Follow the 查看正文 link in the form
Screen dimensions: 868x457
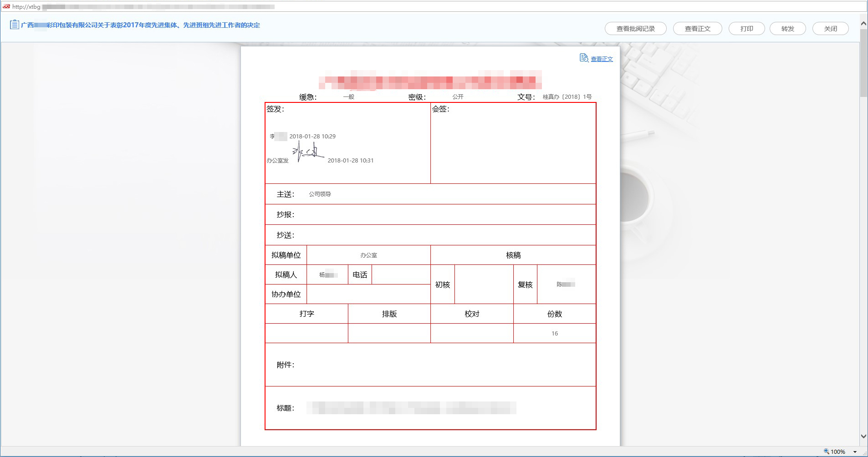click(602, 59)
